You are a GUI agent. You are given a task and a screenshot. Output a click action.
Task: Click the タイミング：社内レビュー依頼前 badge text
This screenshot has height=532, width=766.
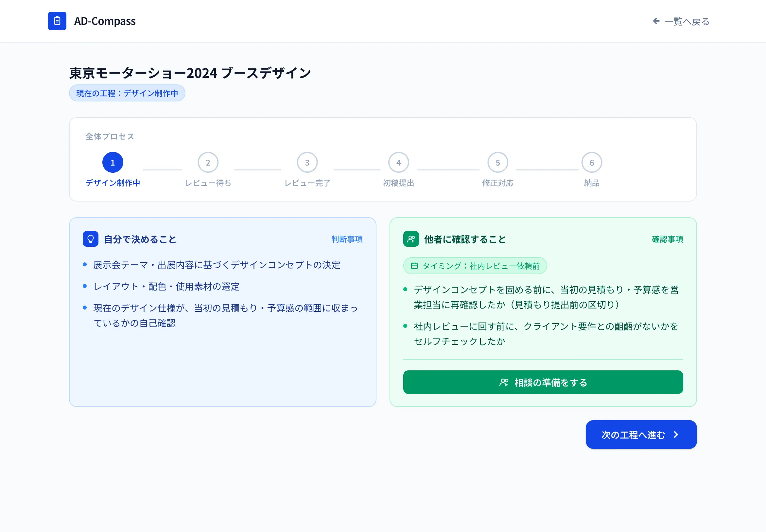[481, 266]
